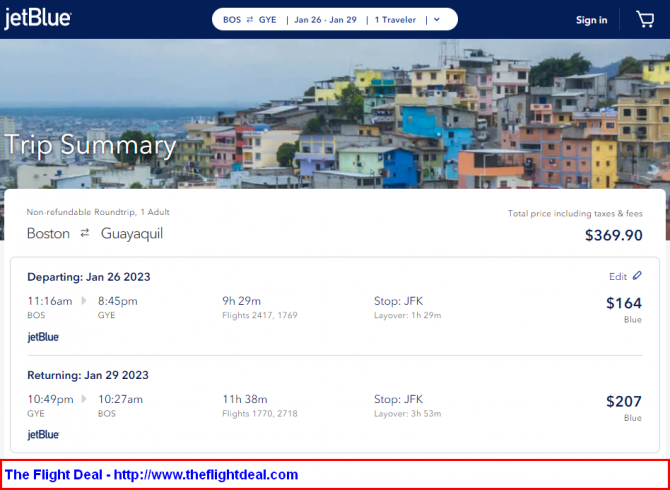
Task: Click the 10:49pm departure time
Action: (50, 399)
